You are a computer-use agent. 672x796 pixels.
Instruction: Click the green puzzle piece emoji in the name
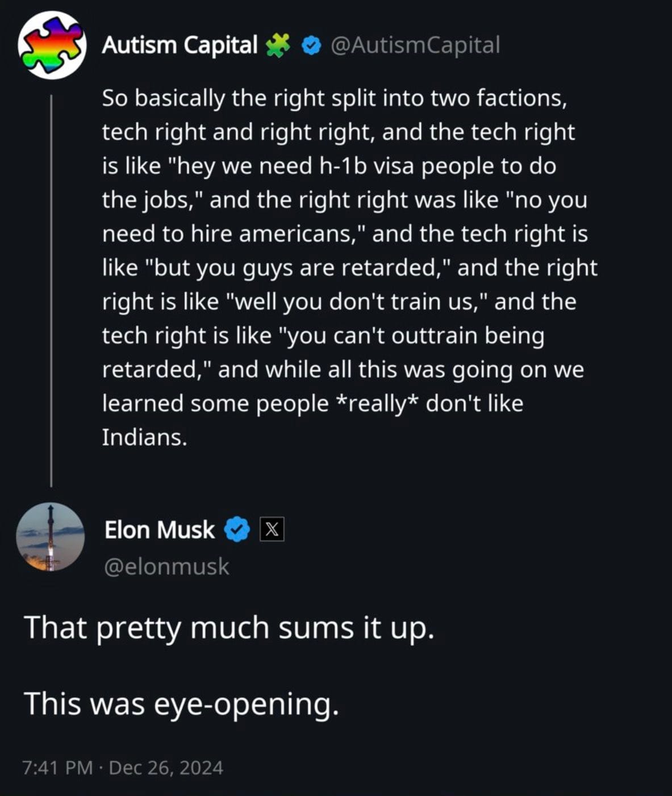278,45
